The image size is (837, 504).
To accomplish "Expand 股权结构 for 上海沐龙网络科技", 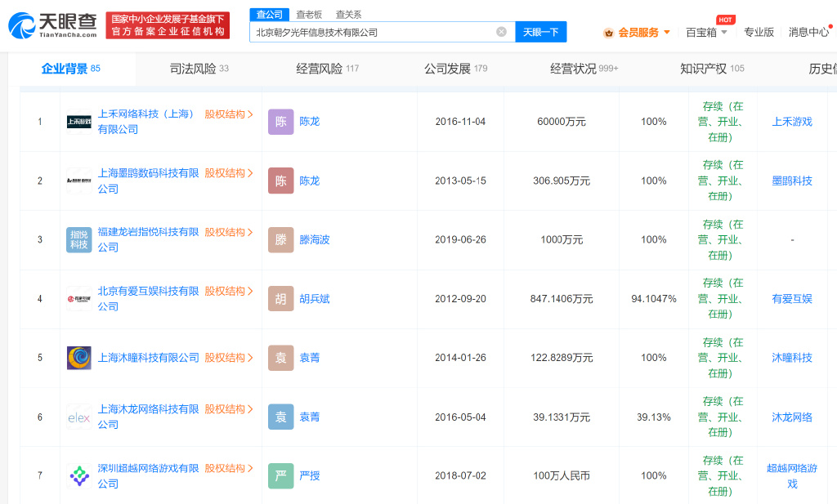I will pyautogui.click(x=229, y=409).
